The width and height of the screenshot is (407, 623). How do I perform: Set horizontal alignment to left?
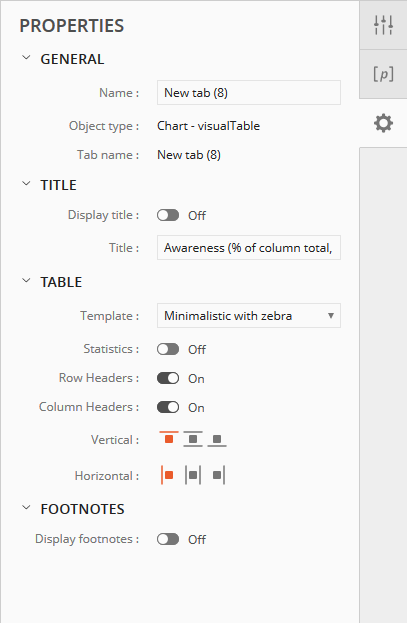167,475
